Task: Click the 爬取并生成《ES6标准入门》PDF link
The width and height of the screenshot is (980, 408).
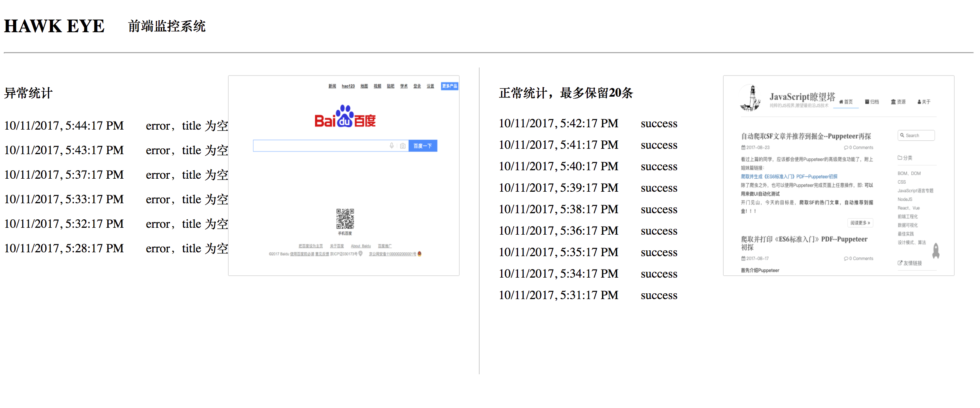Action: coord(789,177)
